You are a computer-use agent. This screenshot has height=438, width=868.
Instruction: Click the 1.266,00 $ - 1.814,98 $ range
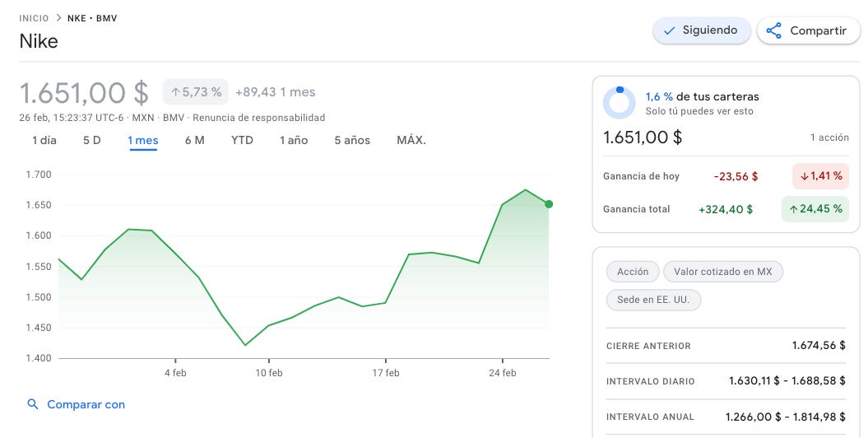[786, 417]
